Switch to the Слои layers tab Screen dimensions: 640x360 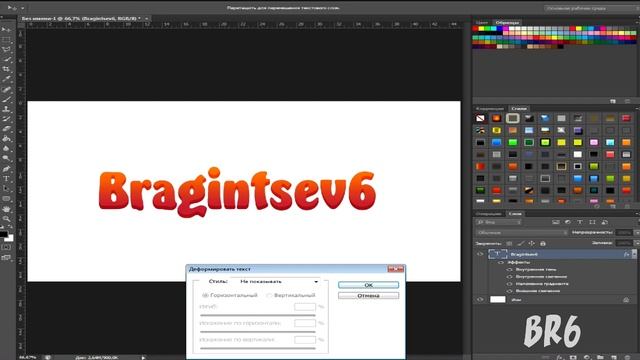tap(515, 213)
